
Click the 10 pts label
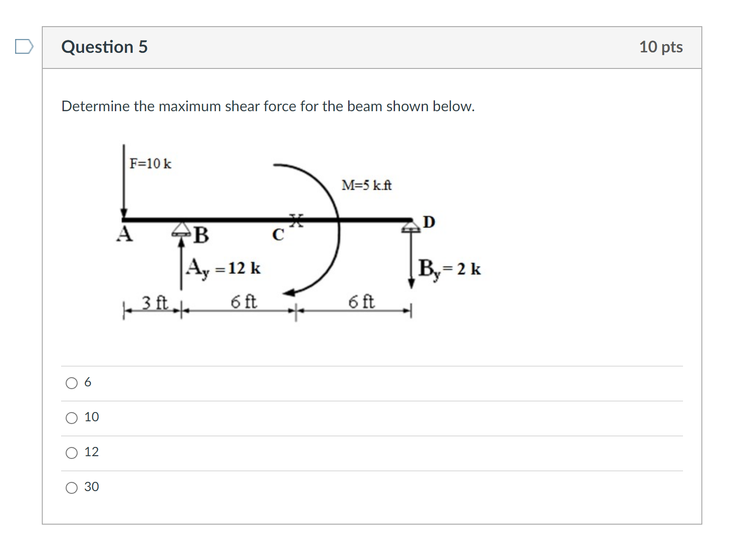coord(661,46)
